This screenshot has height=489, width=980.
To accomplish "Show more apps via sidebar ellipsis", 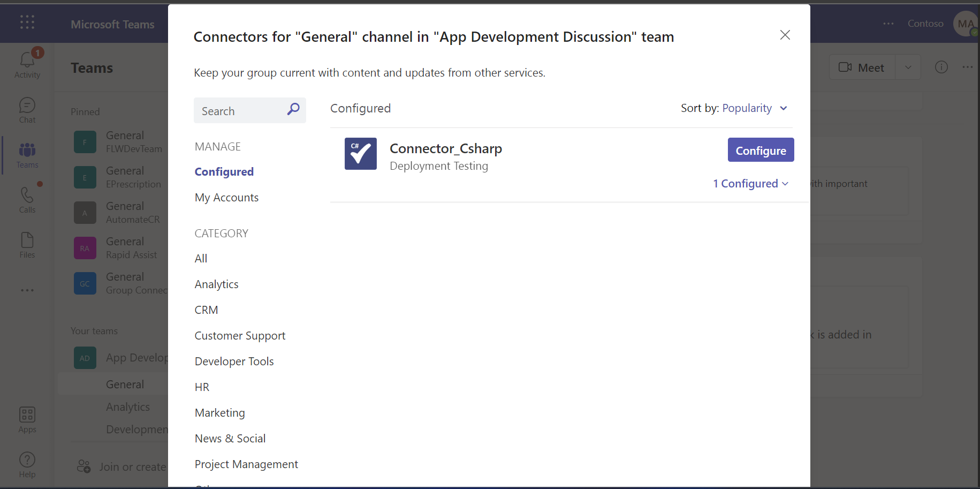I will pos(27,290).
